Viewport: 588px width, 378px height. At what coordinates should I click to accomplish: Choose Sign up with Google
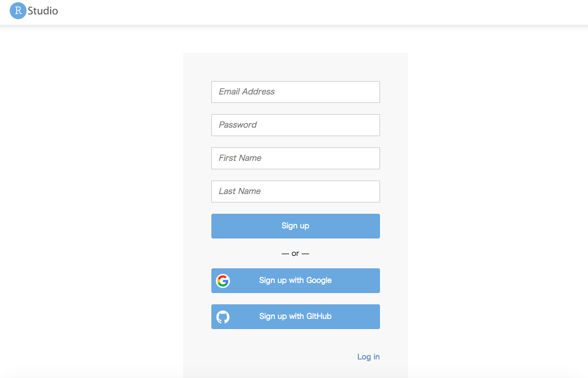click(295, 281)
